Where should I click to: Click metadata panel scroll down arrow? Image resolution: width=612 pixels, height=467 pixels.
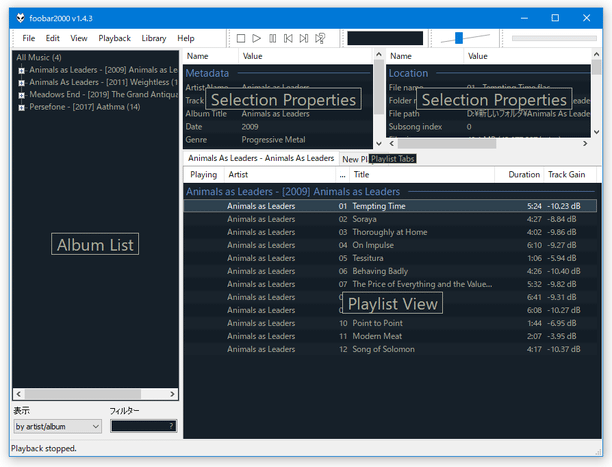[x=379, y=143]
